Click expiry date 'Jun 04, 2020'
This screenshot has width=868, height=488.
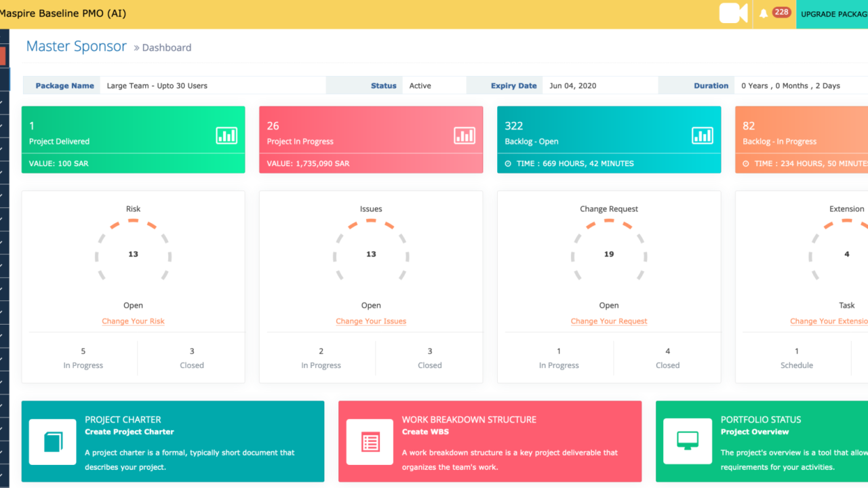[573, 86]
